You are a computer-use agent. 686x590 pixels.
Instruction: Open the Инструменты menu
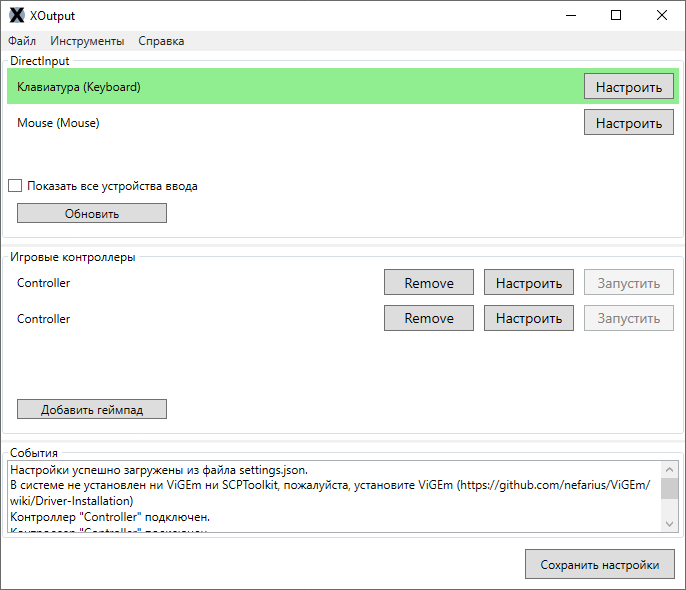[x=87, y=41]
